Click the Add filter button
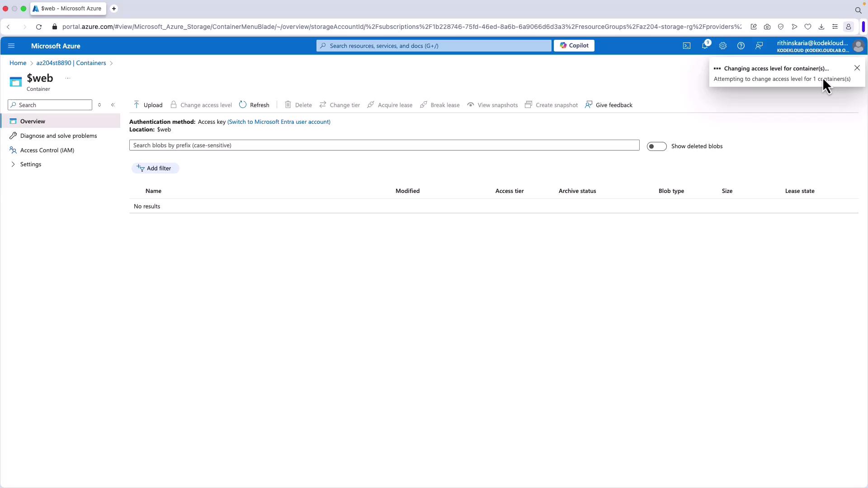This screenshot has height=488, width=868. point(155,168)
